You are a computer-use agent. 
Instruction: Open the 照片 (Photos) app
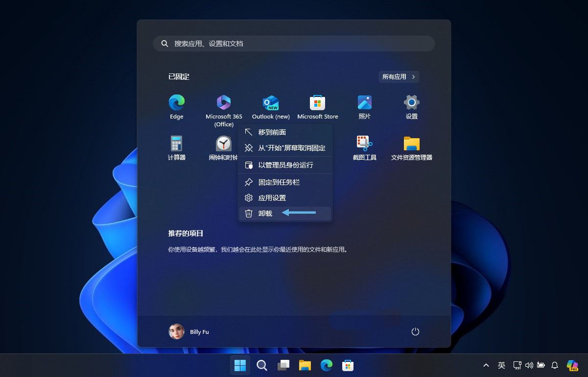click(364, 107)
